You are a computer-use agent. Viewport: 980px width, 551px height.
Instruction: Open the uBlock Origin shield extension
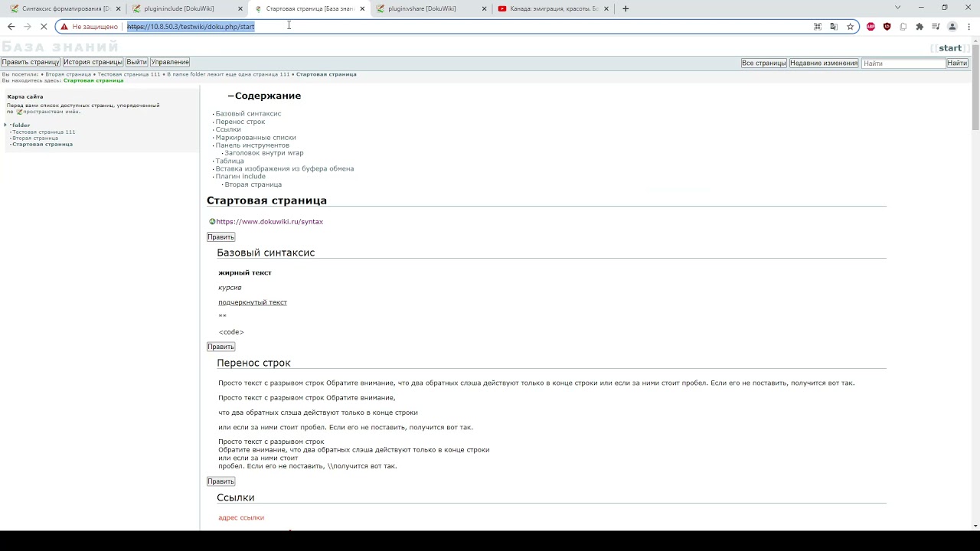[887, 27]
